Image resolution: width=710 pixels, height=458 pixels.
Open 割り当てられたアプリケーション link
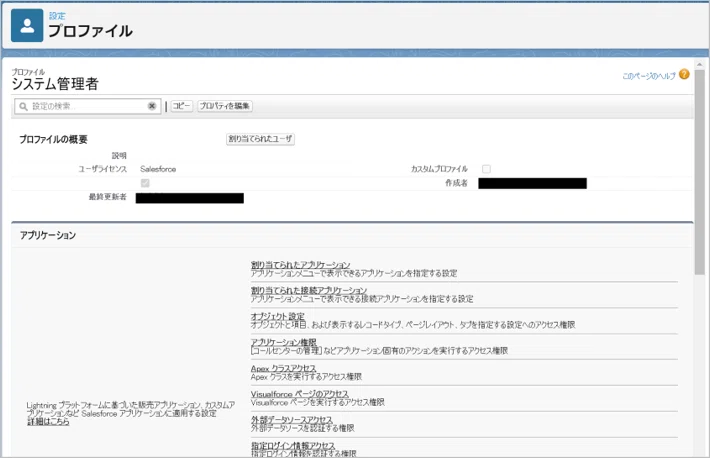coord(301,265)
